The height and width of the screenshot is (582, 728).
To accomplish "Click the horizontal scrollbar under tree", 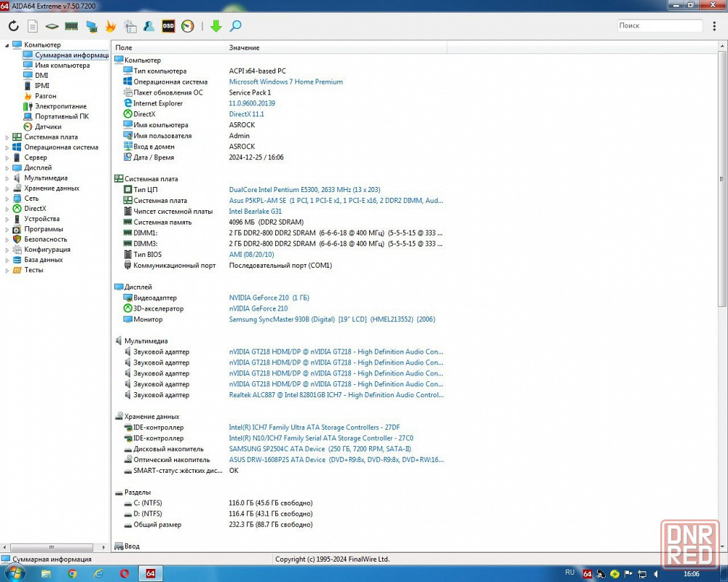I will tap(52, 547).
